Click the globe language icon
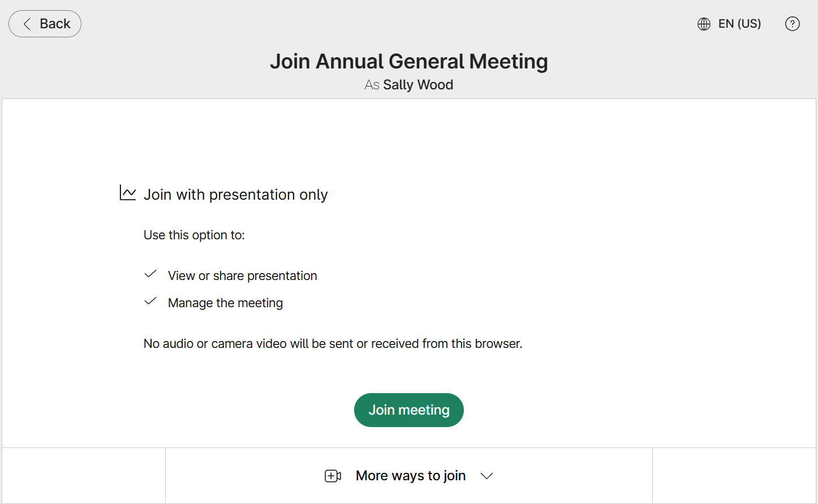Viewport: 818px width, 504px height. pos(704,24)
